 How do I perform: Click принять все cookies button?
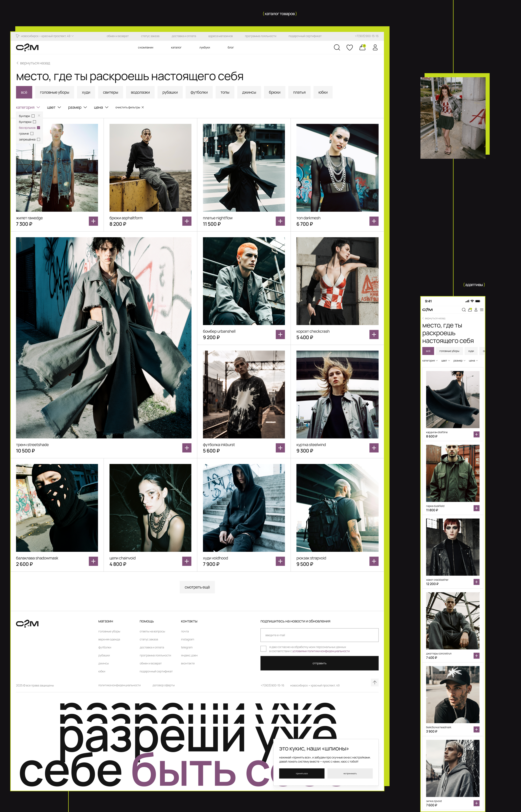click(x=301, y=773)
